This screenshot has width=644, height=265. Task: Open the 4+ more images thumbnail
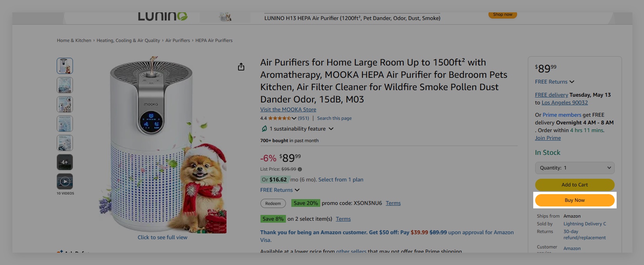coord(65,162)
